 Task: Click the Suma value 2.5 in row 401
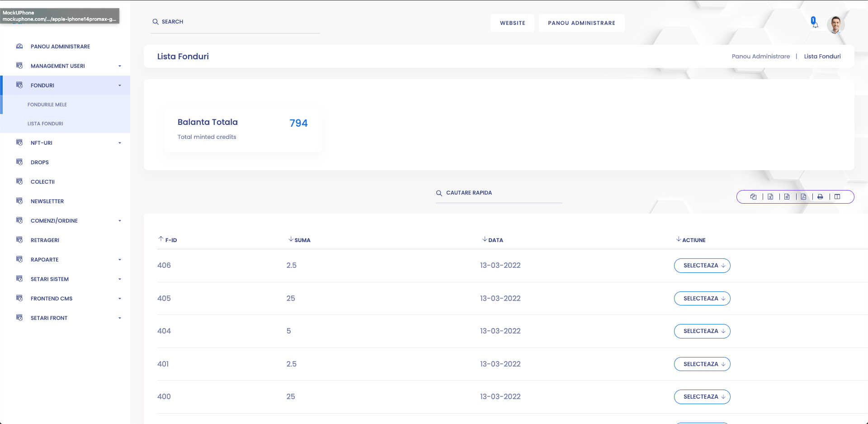(292, 364)
